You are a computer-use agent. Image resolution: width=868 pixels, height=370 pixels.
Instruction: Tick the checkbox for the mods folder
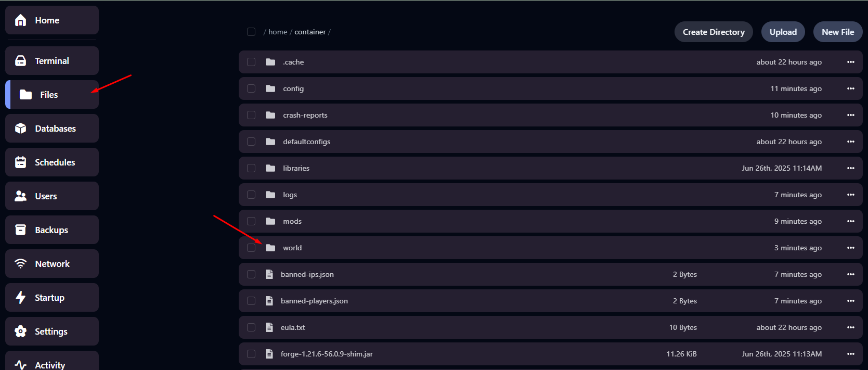(251, 221)
